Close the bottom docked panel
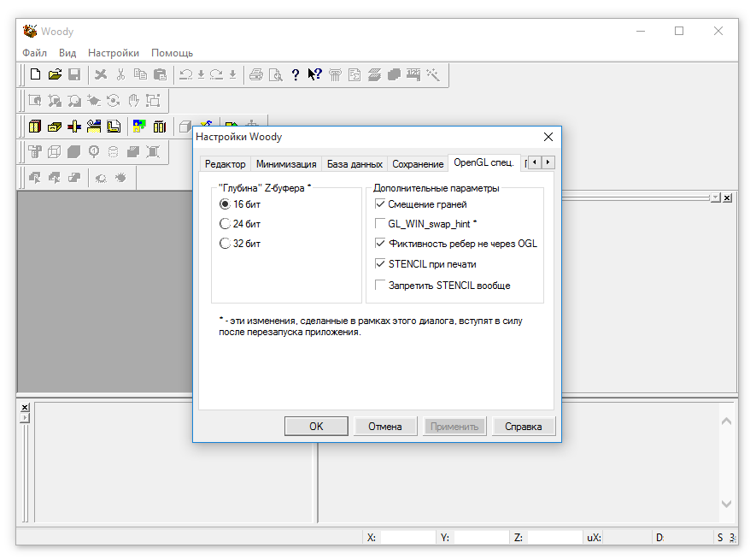This screenshot has height=560, width=756. pos(25,408)
